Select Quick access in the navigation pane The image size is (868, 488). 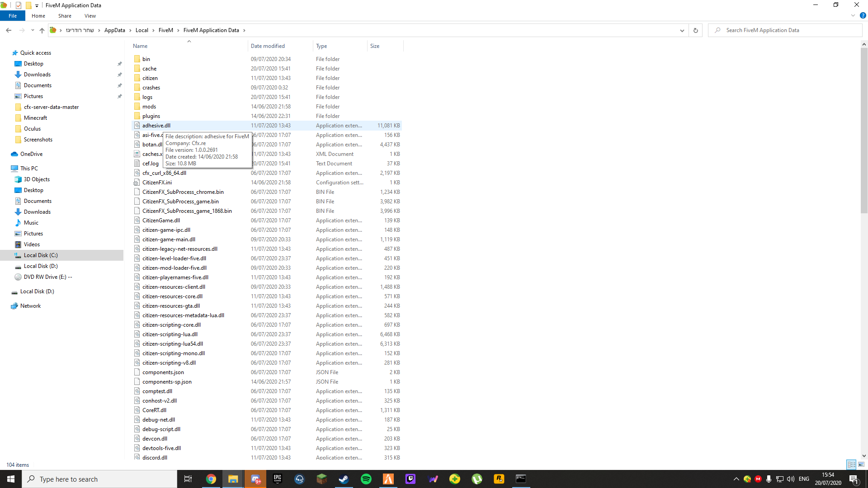coord(36,53)
